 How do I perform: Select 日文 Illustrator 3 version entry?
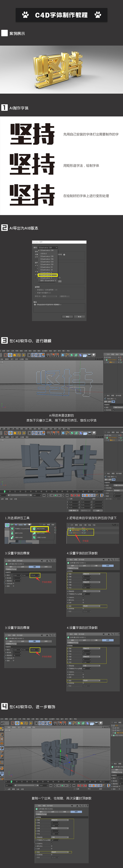tap(48, 281)
